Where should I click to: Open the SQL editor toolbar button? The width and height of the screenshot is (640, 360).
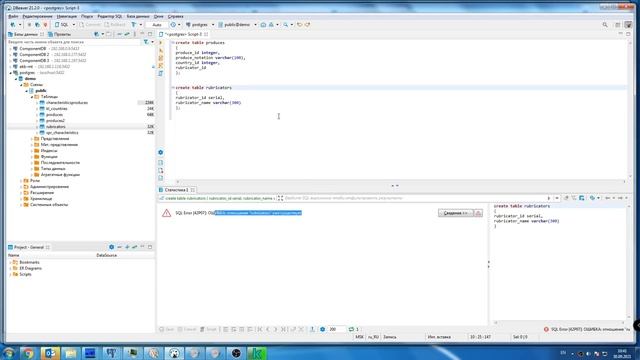pyautogui.click(x=62, y=25)
